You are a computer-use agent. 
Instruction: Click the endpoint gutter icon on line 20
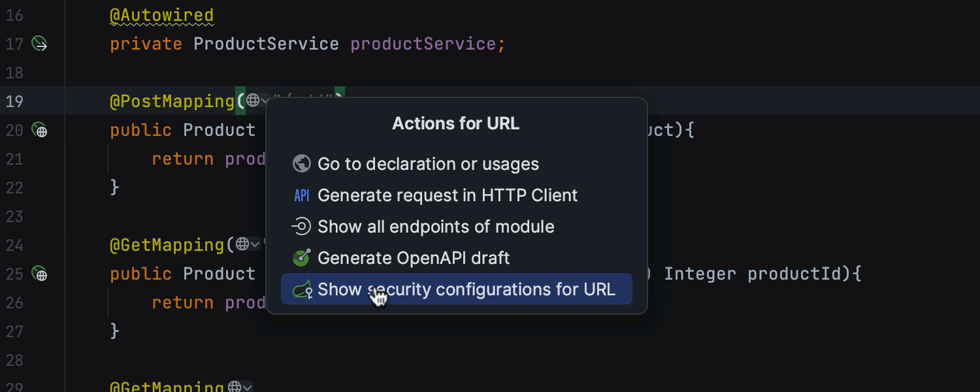coord(40,131)
